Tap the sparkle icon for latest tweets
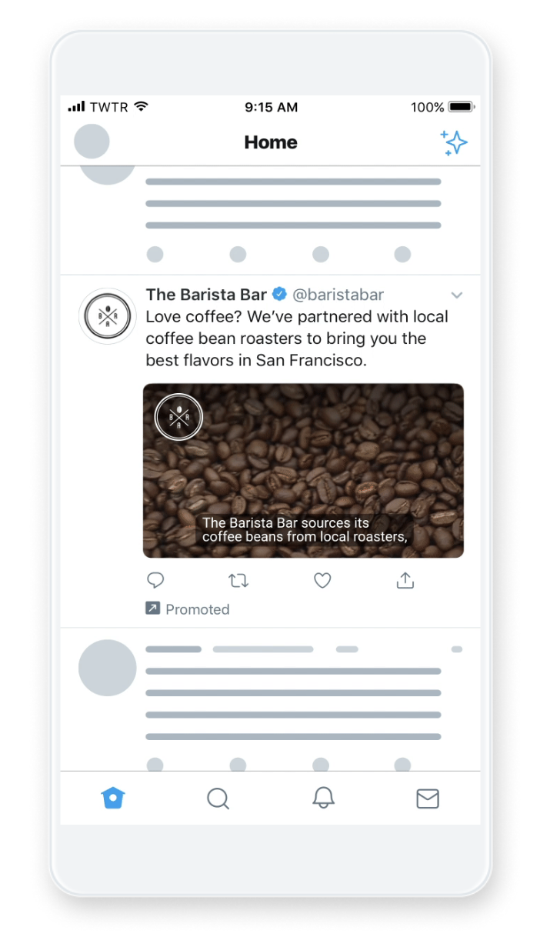 (454, 143)
